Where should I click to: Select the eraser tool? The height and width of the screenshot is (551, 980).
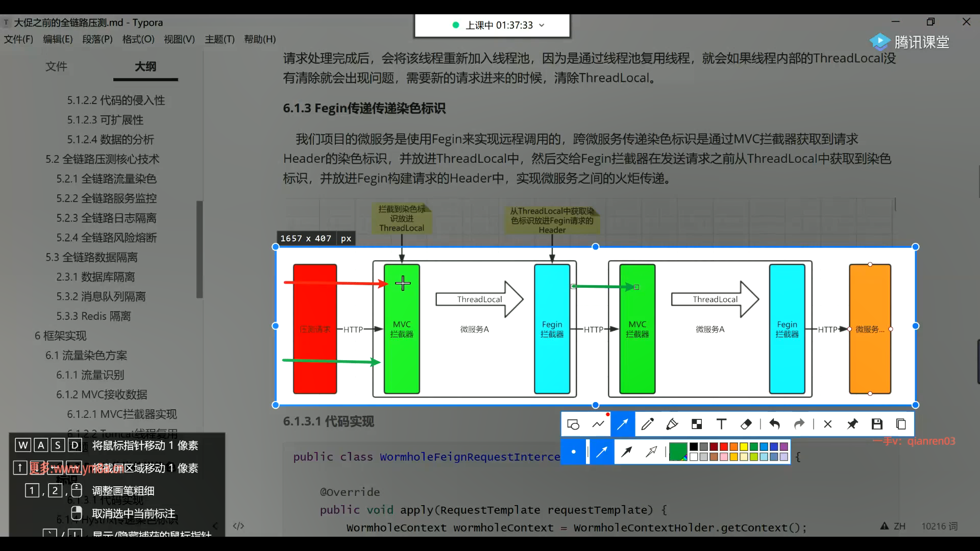(x=746, y=424)
